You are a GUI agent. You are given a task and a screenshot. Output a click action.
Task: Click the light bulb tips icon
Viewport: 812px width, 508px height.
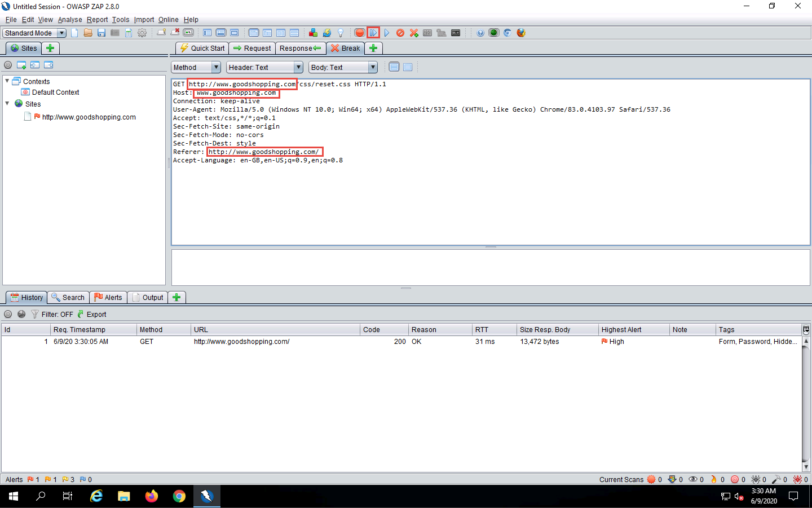[340, 33]
